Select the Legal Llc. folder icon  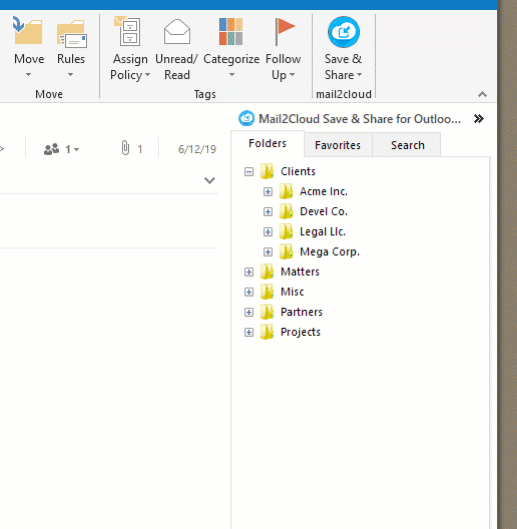(x=286, y=232)
